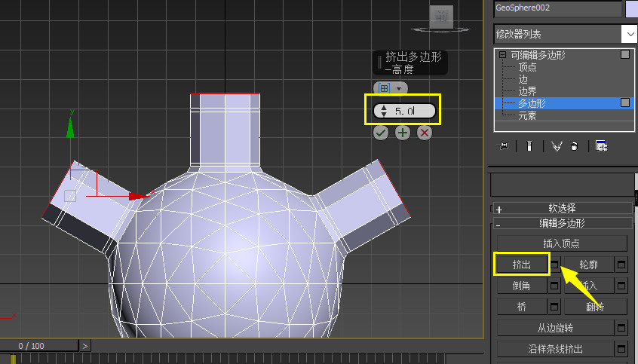
Task: Apply and continue extrude with plus icon
Action: (x=403, y=133)
